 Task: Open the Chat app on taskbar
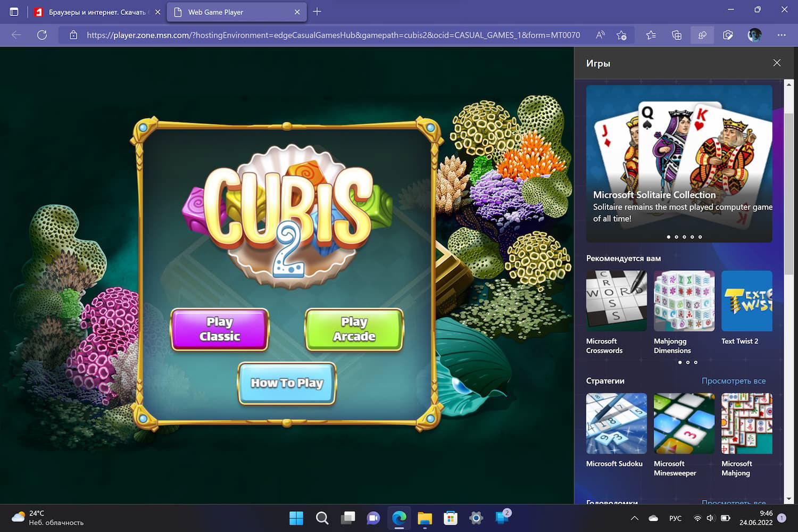pos(373,518)
